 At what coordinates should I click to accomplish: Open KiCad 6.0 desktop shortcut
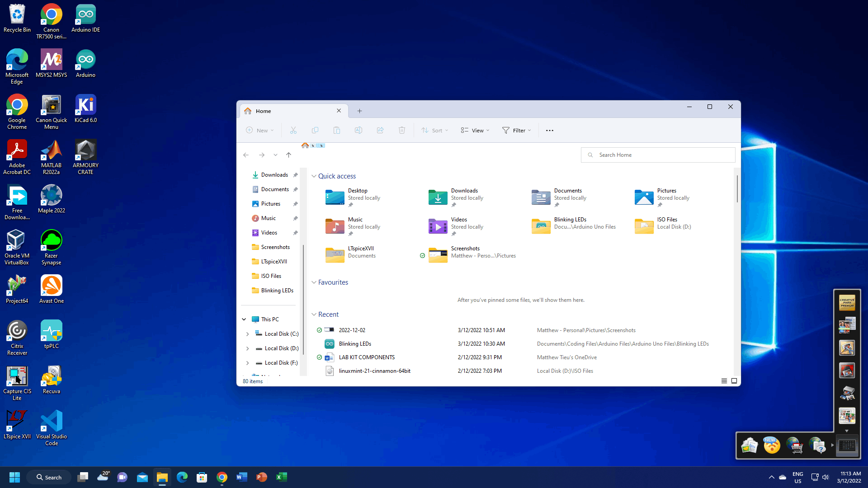85,109
